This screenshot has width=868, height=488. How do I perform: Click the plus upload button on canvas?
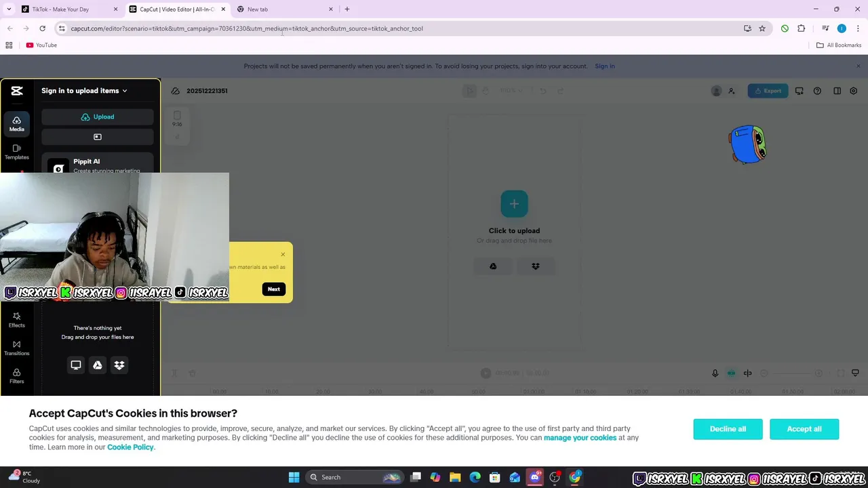click(x=514, y=204)
